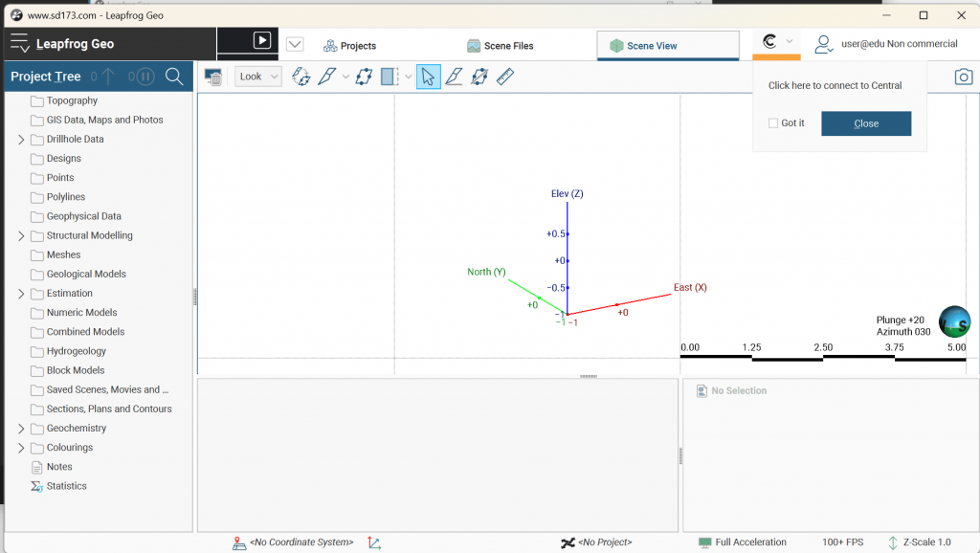Switch to the Projects tab
This screenshot has height=553, width=980.
coord(349,46)
